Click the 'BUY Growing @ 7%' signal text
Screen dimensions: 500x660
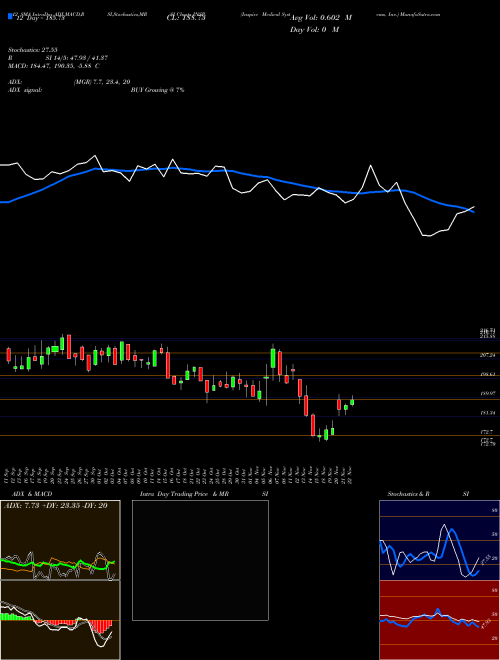point(157,90)
